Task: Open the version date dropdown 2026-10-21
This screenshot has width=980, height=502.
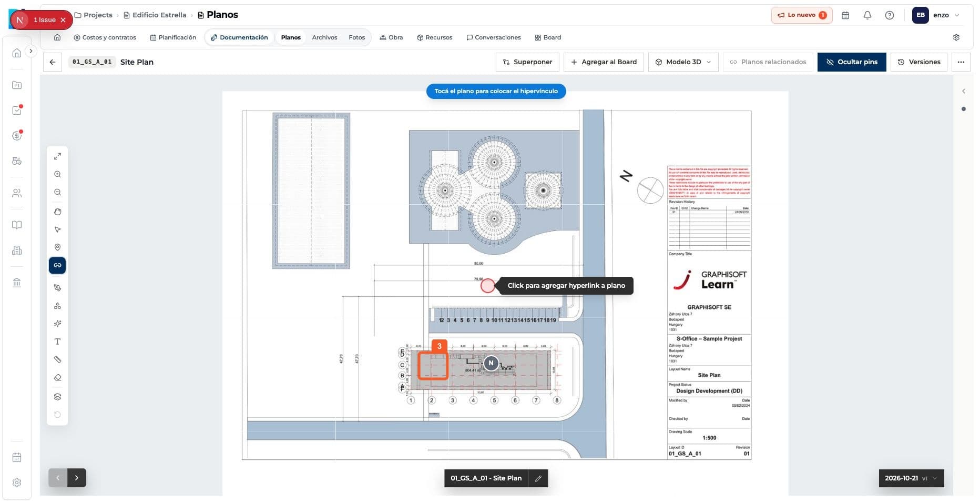Action: (x=911, y=478)
